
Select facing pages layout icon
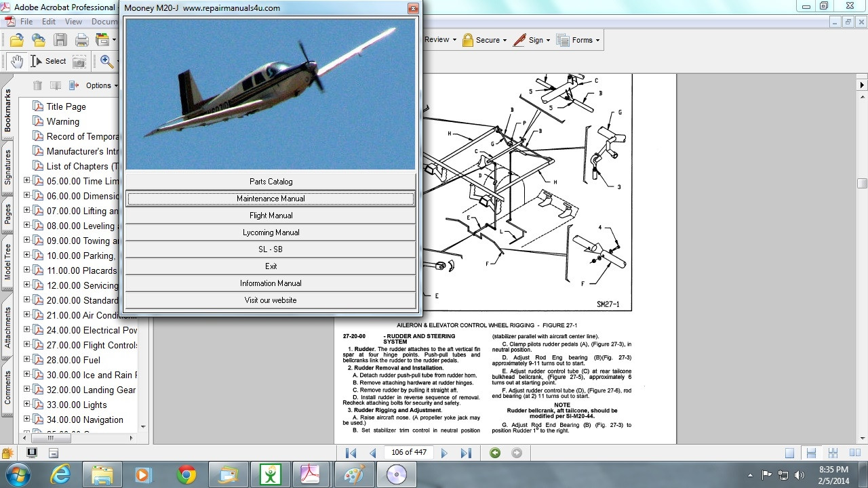(x=855, y=453)
